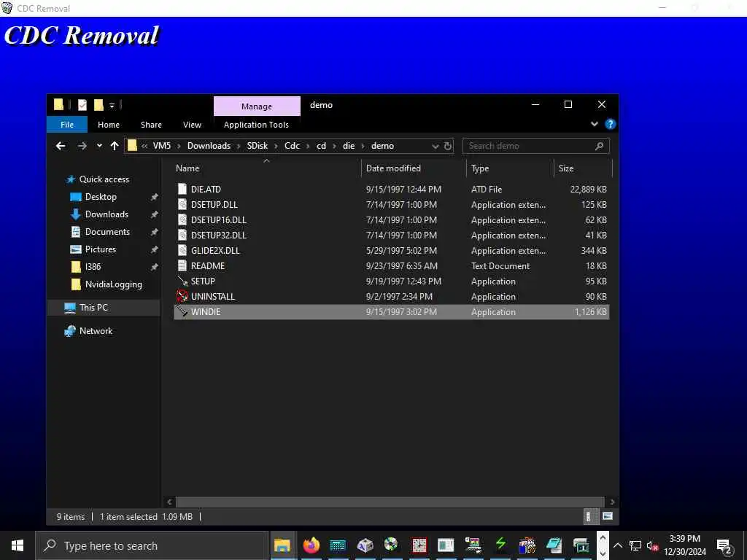The image size is (747, 560).
Task: Switch to large icons view in status bar
Action: click(x=608, y=516)
